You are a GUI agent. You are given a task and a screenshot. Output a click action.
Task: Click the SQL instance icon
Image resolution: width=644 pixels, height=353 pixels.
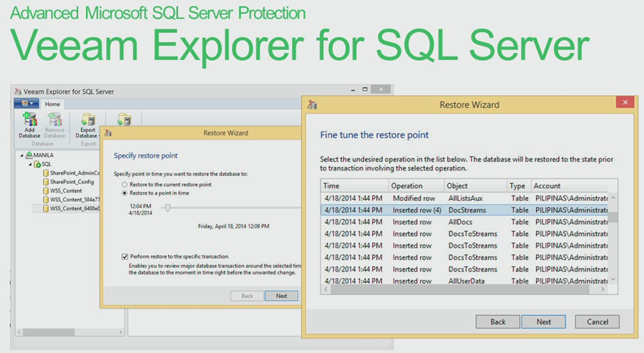37,164
